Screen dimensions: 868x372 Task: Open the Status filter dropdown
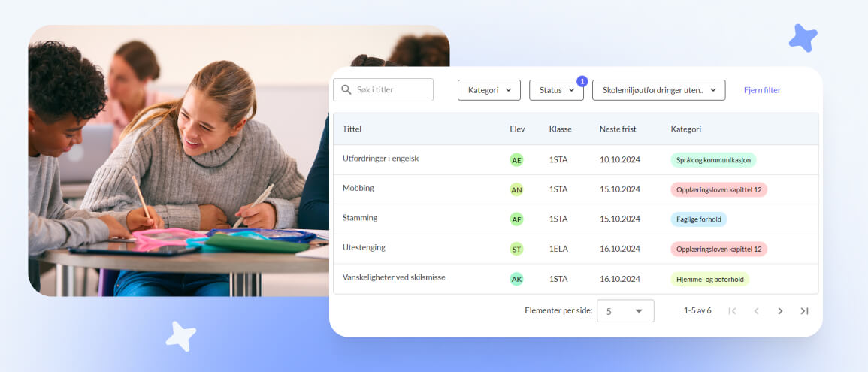556,90
